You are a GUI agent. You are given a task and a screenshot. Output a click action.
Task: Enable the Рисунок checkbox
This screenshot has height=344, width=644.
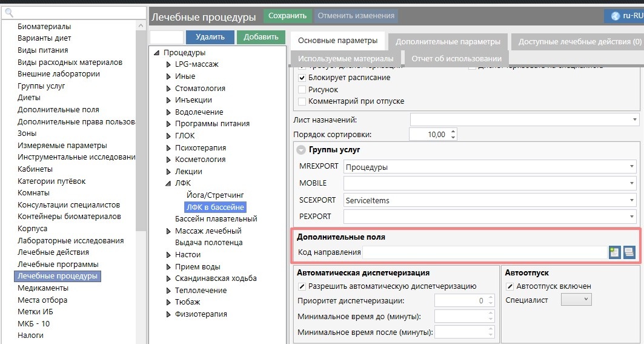302,90
